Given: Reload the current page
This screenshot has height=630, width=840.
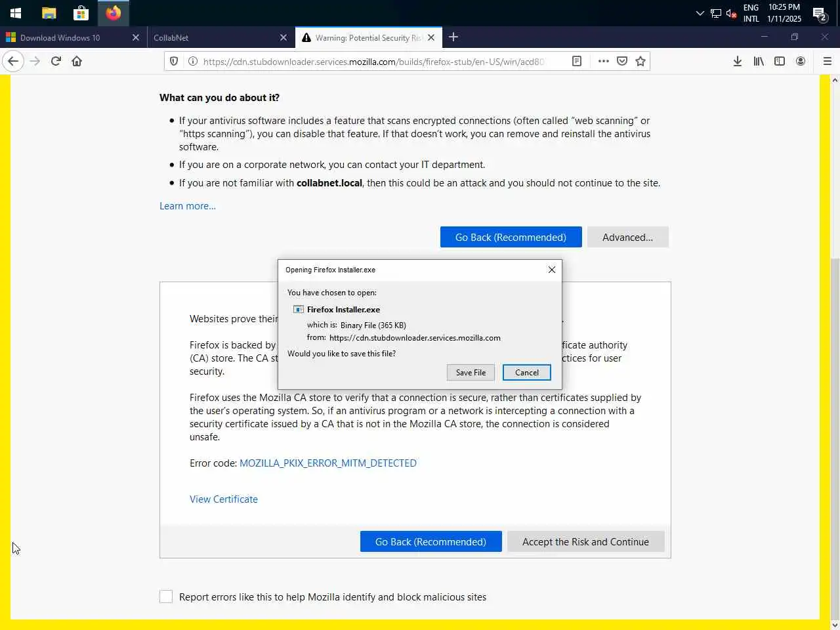Looking at the screenshot, I should (56, 61).
